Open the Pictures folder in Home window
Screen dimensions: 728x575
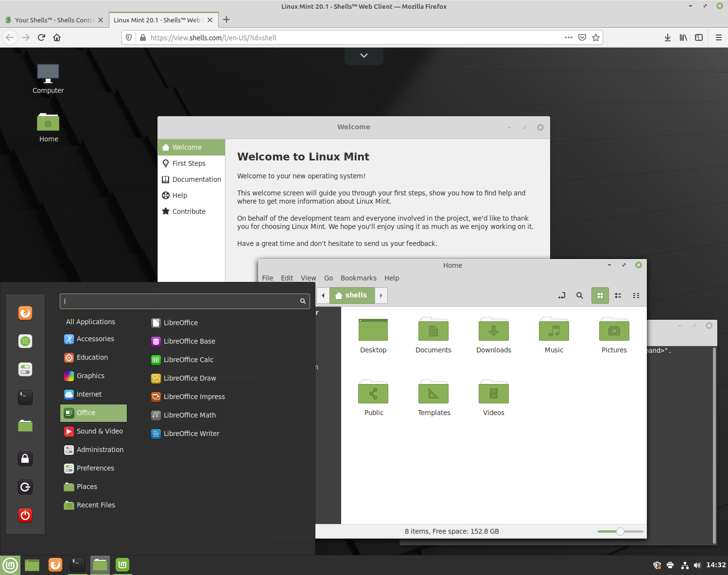click(x=614, y=335)
